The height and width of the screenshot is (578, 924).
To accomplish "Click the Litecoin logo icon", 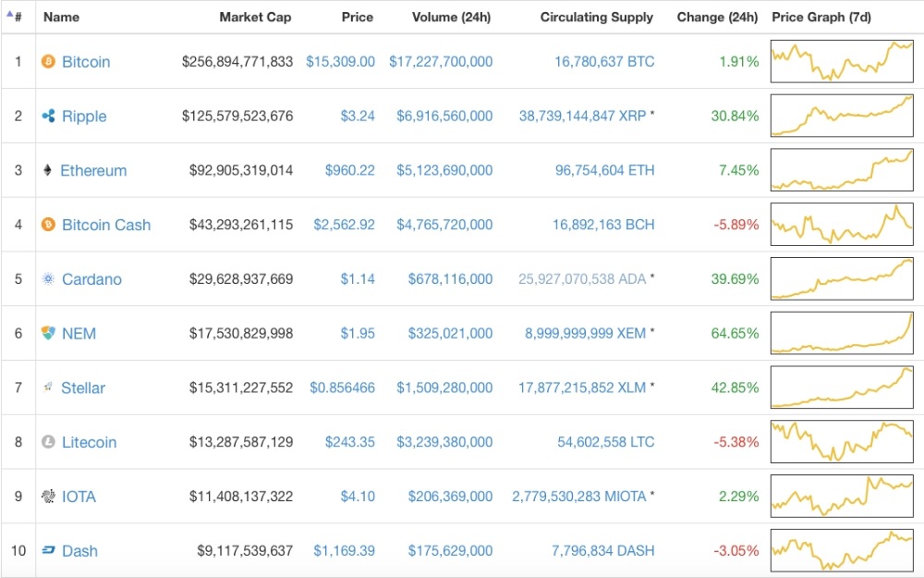I will 48,442.
